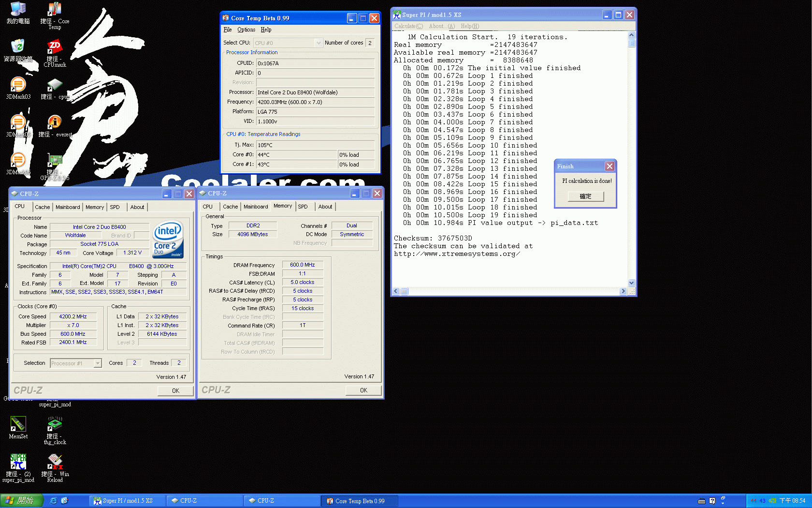The width and height of the screenshot is (812, 508).
Task: Open the About...(A) menu in Super PI
Action: [x=442, y=26]
